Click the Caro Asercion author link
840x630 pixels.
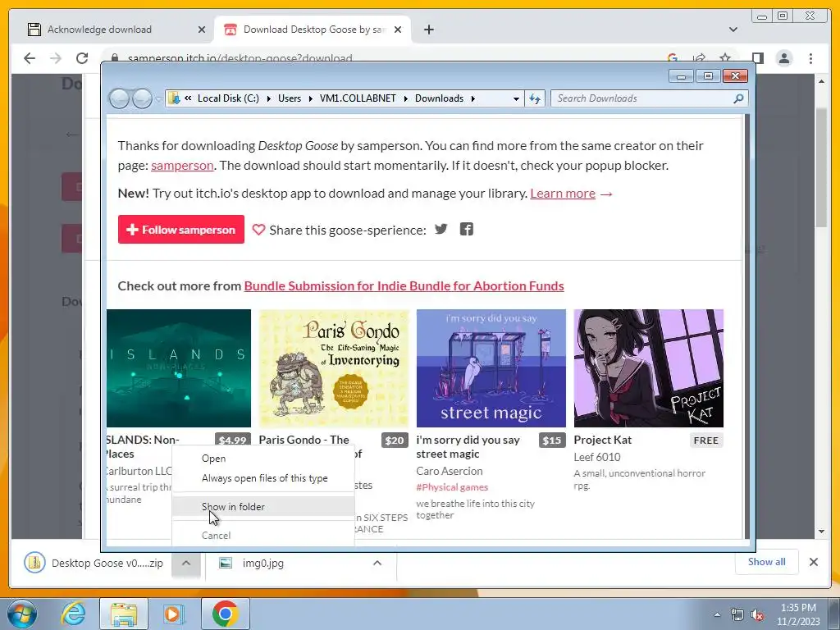pyautogui.click(x=450, y=471)
